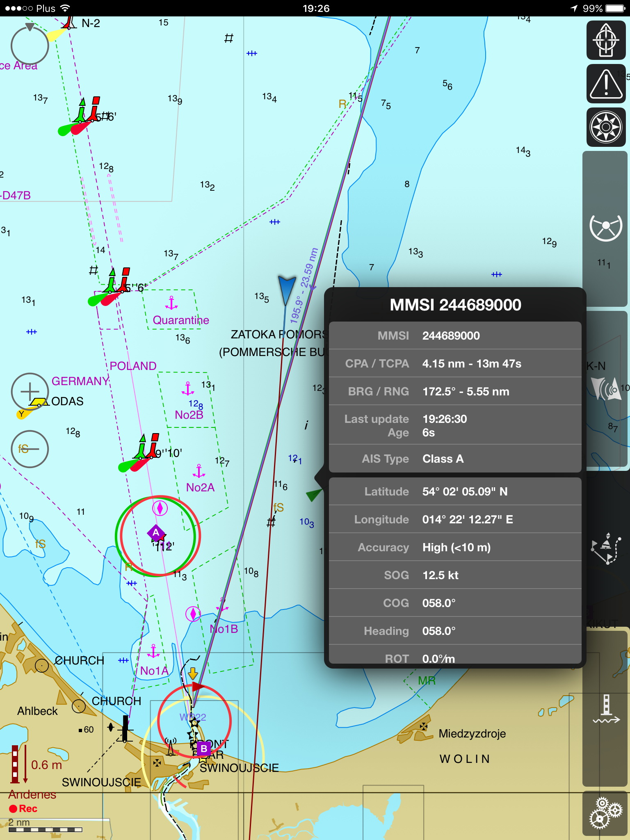The height and width of the screenshot is (840, 630).
Task: Open the steering wheel helm panel
Action: [605, 228]
